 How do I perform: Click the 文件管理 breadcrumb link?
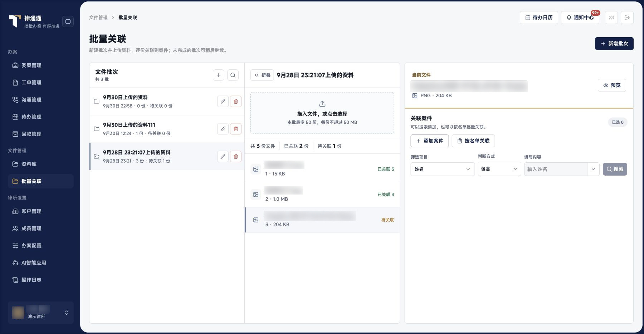[x=98, y=18]
